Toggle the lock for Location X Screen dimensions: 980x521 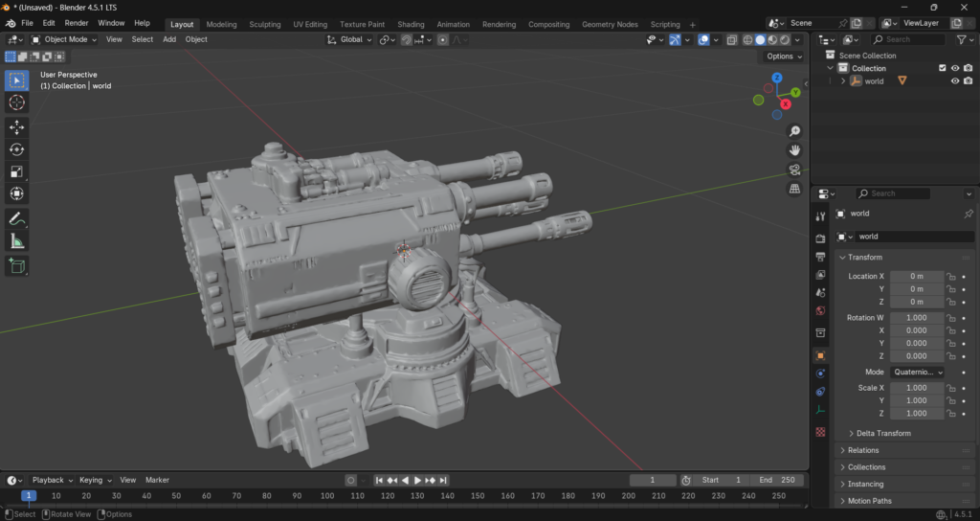point(951,277)
